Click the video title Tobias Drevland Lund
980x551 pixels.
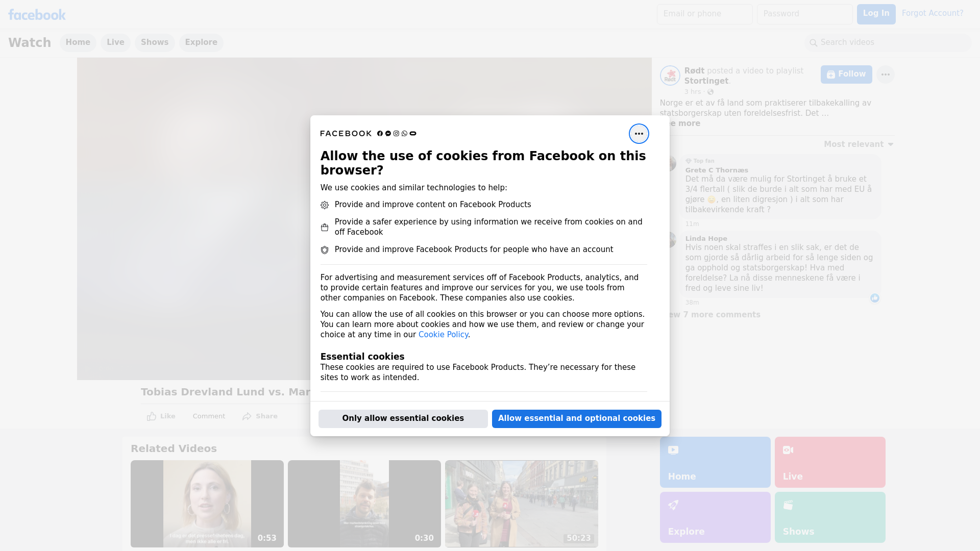[225, 392]
